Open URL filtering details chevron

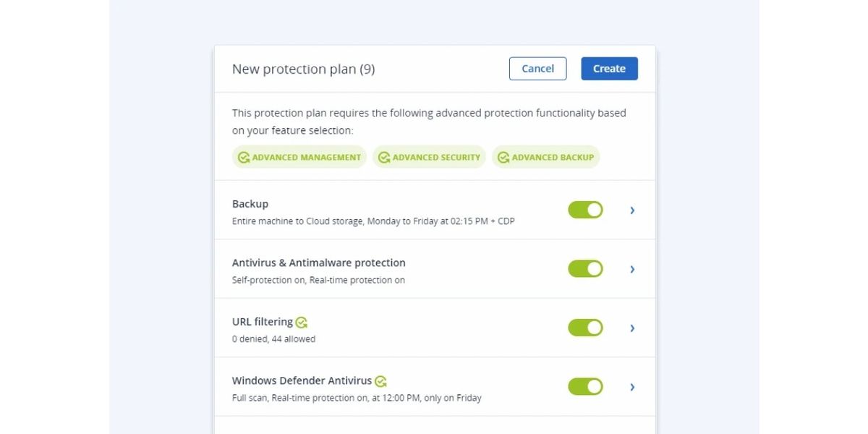pos(632,328)
